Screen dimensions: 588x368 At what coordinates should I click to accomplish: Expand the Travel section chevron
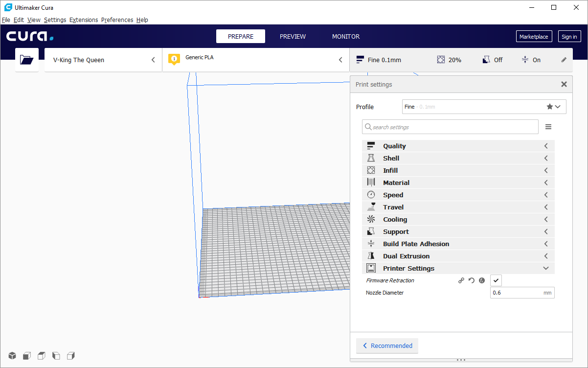pyautogui.click(x=546, y=207)
